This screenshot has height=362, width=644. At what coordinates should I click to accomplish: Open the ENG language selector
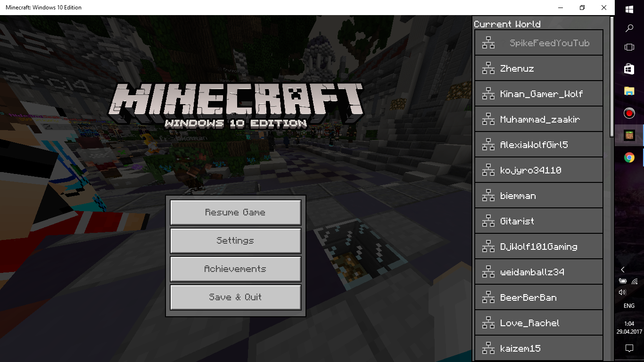[x=629, y=306]
